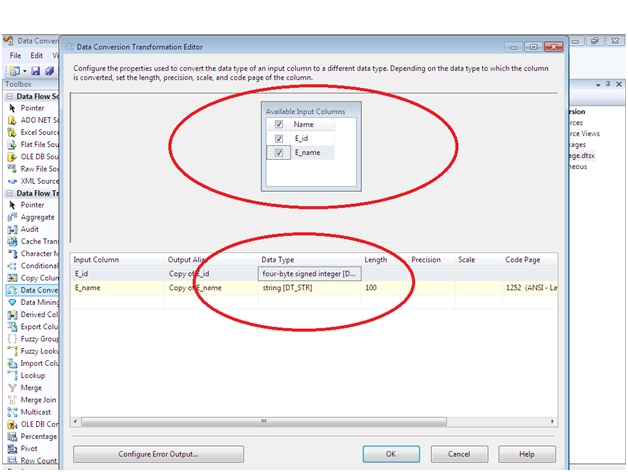The width and height of the screenshot is (628, 472).
Task: Click the Audit toolbox item
Action: click(30, 229)
